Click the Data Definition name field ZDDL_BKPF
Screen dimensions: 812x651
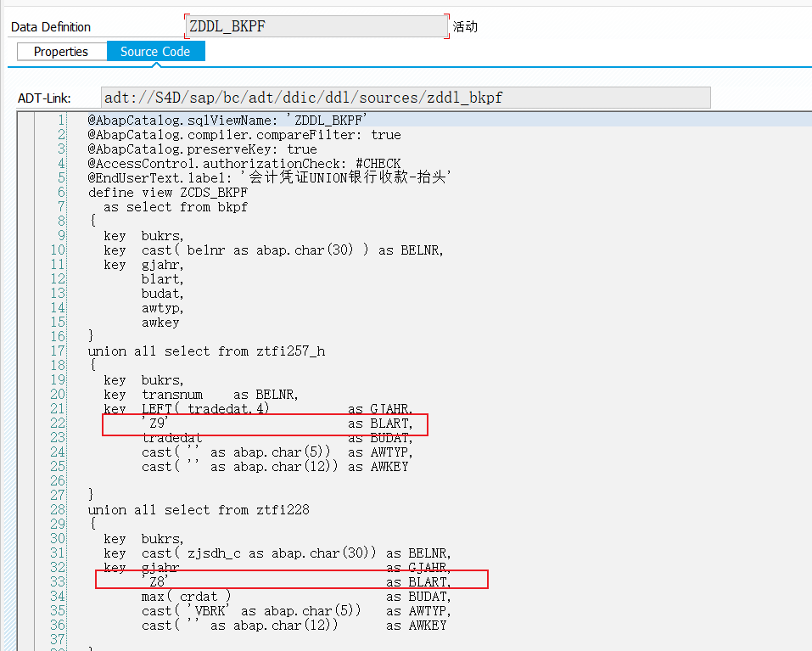[317, 26]
